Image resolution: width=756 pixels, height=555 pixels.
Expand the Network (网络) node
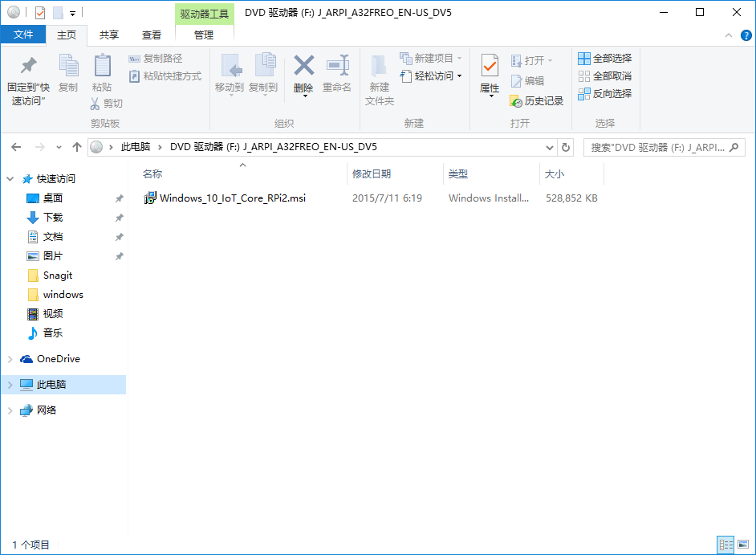(x=10, y=410)
